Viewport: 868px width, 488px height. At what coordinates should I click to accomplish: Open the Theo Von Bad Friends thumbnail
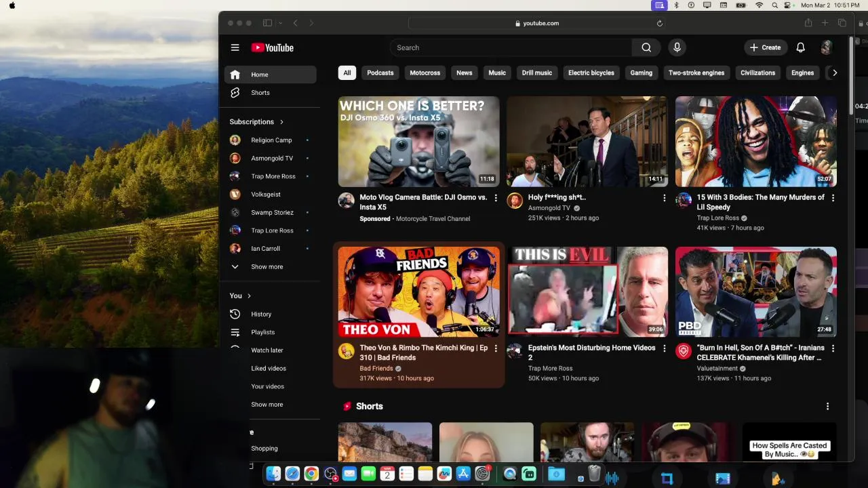(x=419, y=292)
